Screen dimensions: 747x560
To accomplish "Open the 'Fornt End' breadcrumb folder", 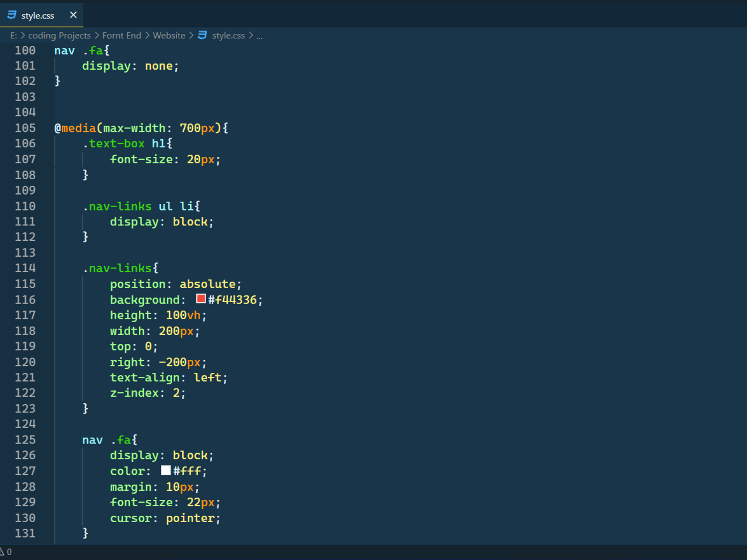I will [122, 35].
